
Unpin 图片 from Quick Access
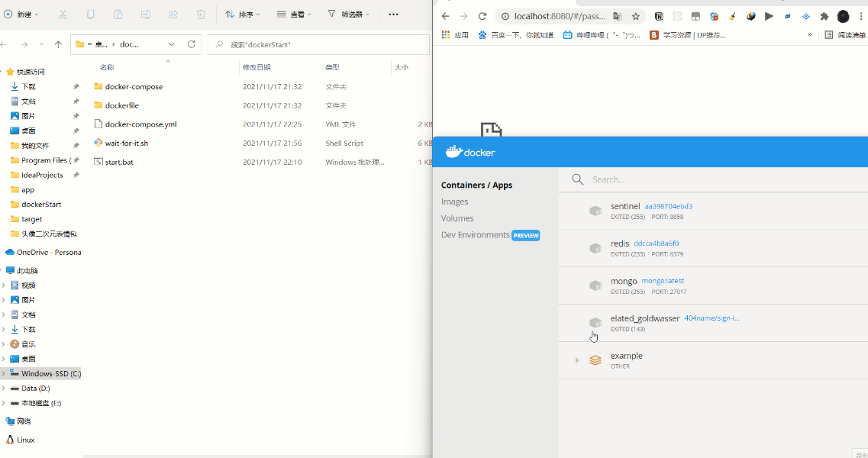click(x=76, y=115)
